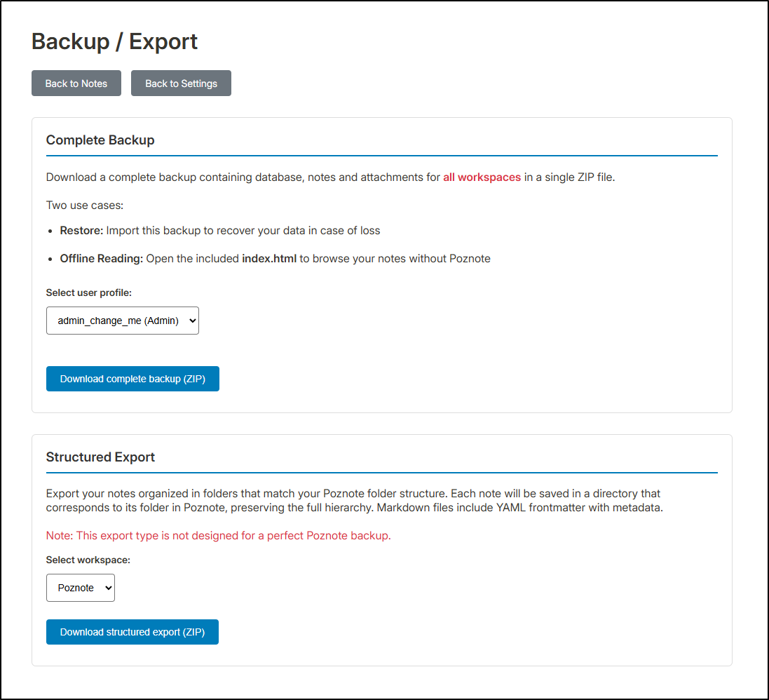Image resolution: width=769 pixels, height=700 pixels.
Task: Click the Backup / Export page title
Action: (x=114, y=41)
